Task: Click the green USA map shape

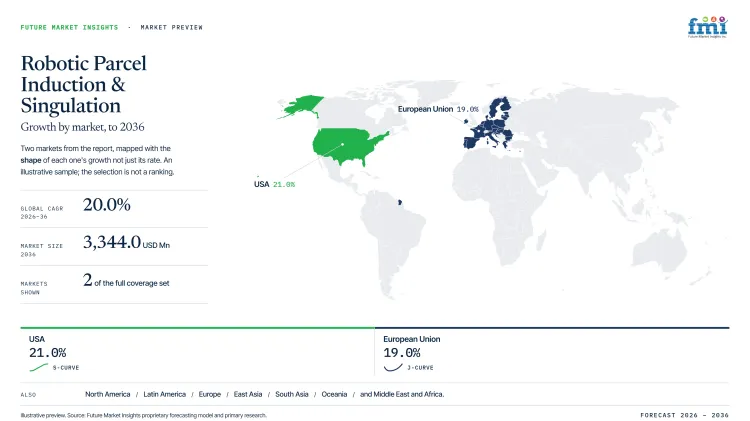Action: [348, 146]
